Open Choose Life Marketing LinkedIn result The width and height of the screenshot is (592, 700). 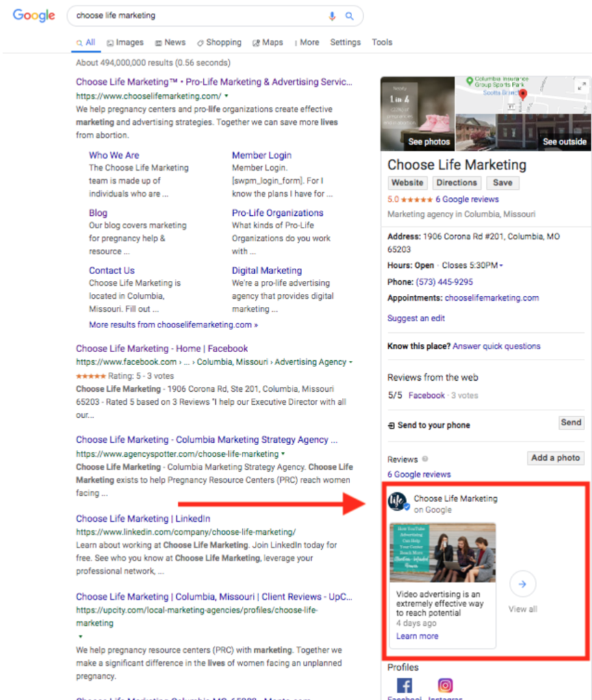coord(143,518)
